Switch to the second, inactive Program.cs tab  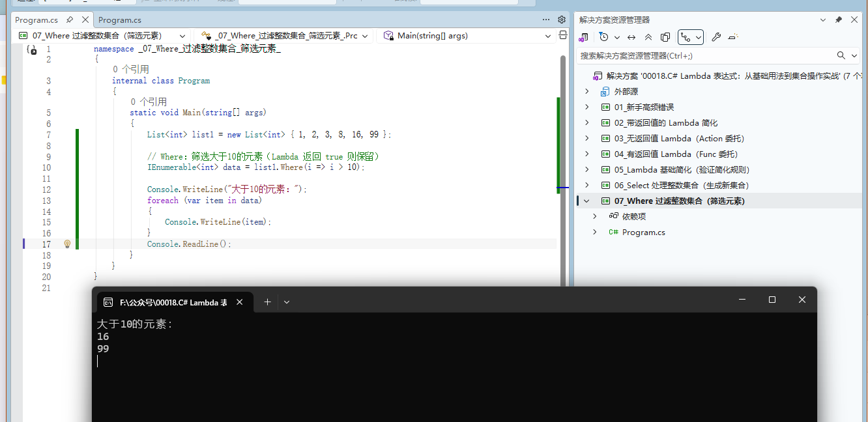(x=120, y=20)
